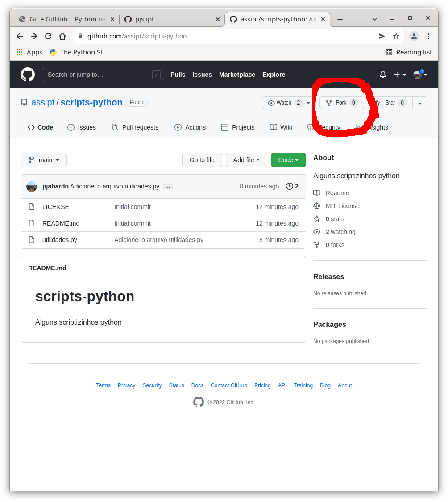Go back to previous page
The height and width of the screenshot is (502, 448).
click(20, 36)
